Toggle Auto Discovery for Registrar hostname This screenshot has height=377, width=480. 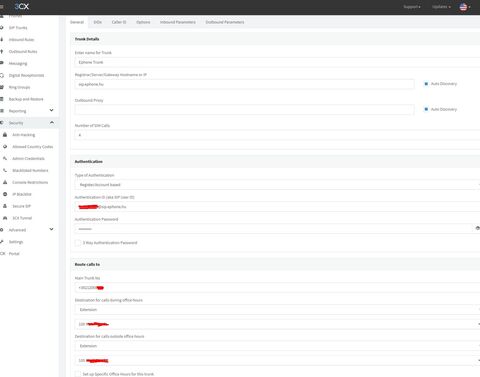click(426, 84)
